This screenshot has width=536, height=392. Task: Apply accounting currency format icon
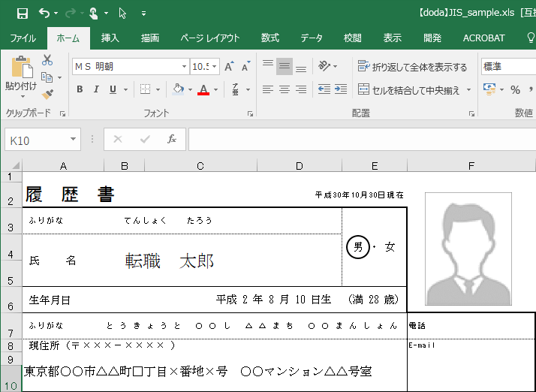point(489,89)
